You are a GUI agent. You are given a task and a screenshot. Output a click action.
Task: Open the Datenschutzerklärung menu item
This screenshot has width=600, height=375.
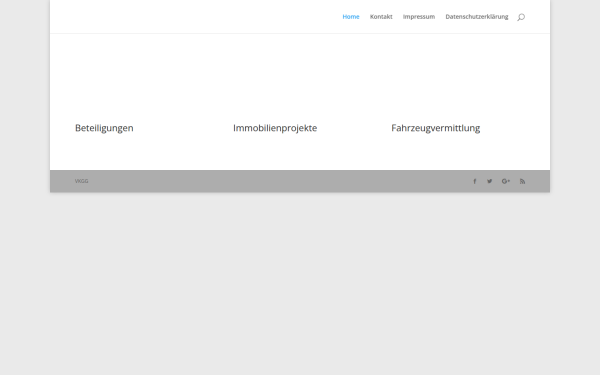click(x=477, y=16)
